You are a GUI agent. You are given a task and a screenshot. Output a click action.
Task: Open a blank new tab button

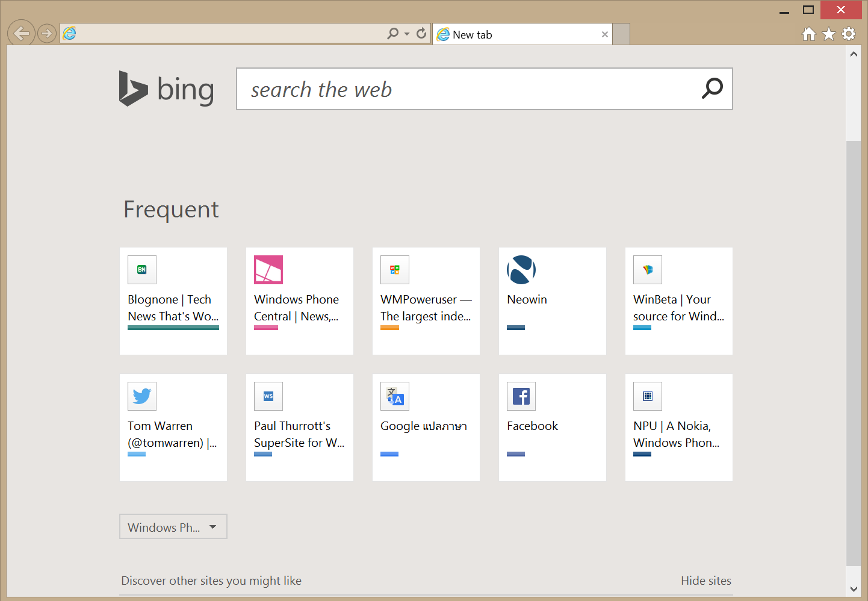(x=621, y=34)
